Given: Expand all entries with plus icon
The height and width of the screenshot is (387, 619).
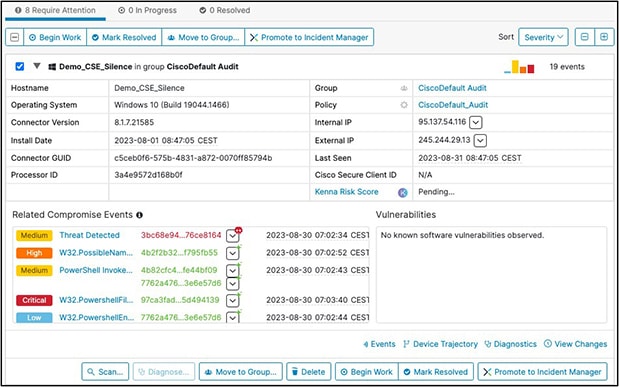Looking at the screenshot, I should [604, 37].
